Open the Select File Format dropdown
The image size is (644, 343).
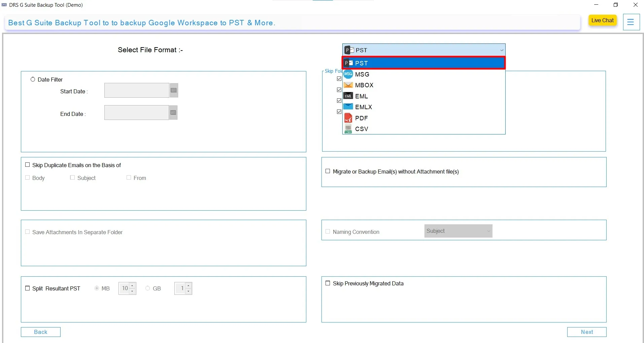pyautogui.click(x=424, y=50)
